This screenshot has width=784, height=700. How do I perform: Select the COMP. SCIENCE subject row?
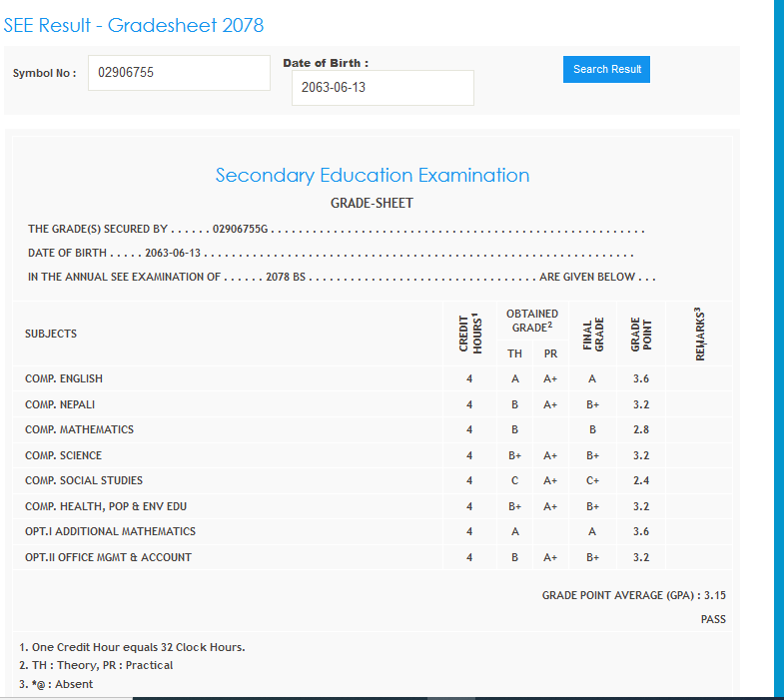(x=63, y=455)
